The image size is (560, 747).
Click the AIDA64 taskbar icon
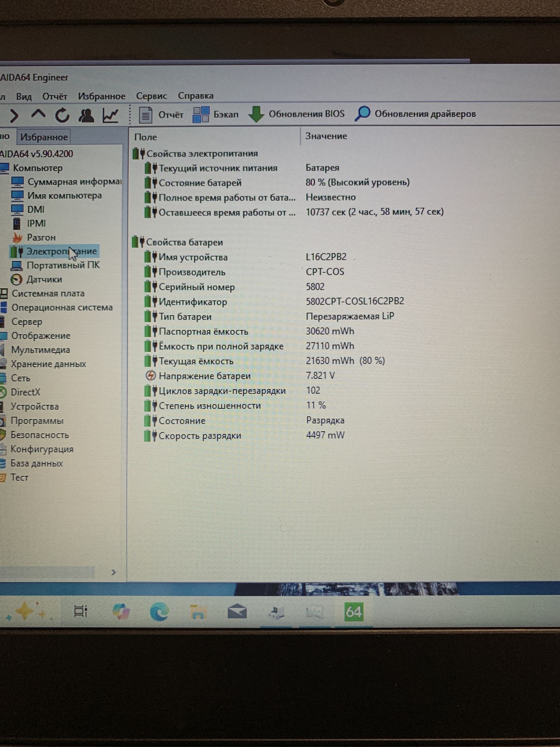pos(354,612)
